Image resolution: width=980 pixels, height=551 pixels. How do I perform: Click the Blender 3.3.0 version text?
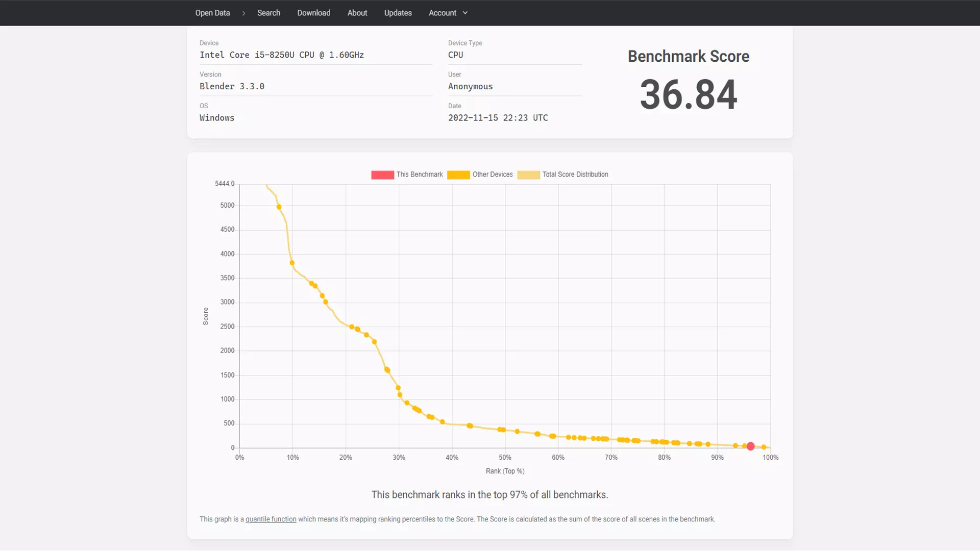[x=232, y=86]
